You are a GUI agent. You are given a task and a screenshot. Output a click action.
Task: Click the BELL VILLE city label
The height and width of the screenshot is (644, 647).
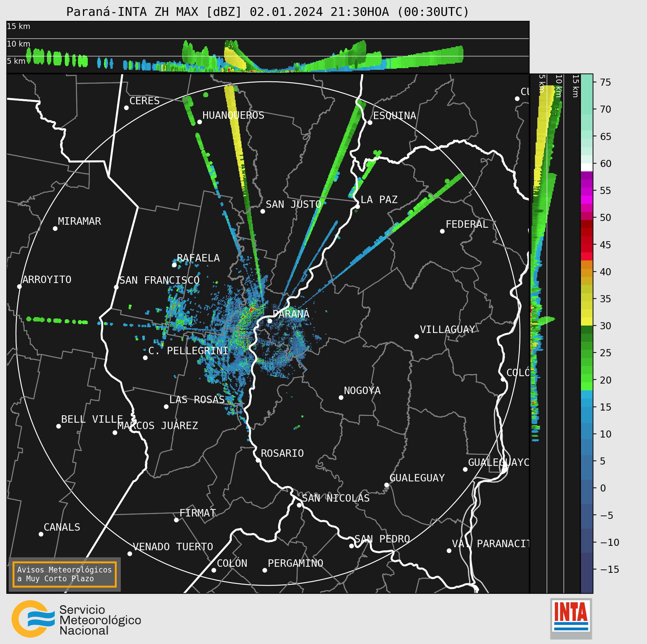[x=92, y=419]
